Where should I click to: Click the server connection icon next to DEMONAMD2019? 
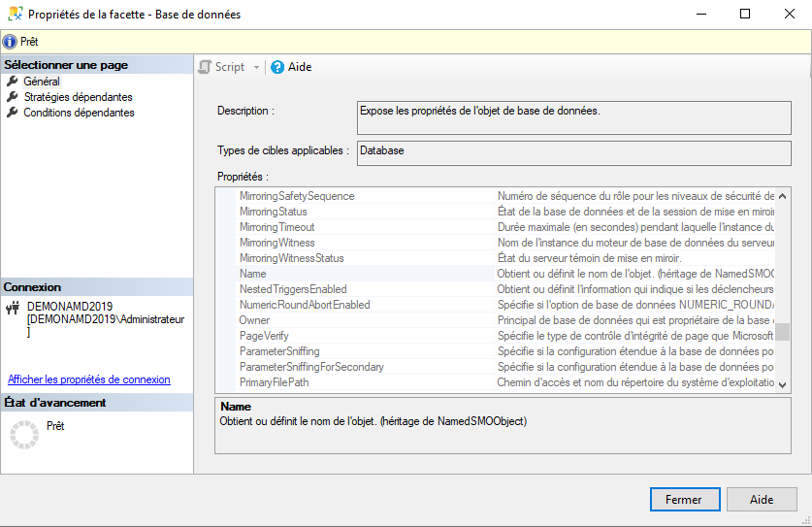click(x=13, y=308)
